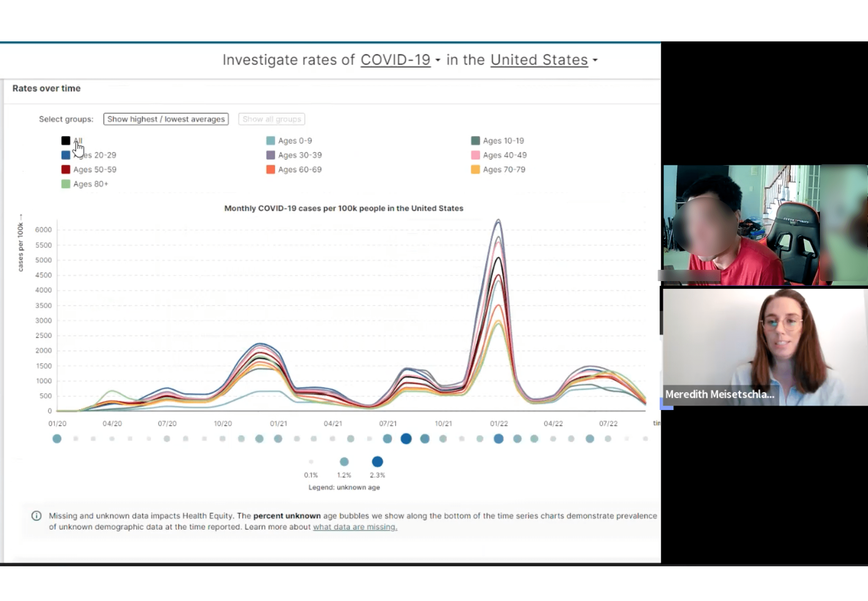Image resolution: width=868 pixels, height=601 pixels.
Task: Click the Ages 20-29 legend color icon
Action: [65, 154]
